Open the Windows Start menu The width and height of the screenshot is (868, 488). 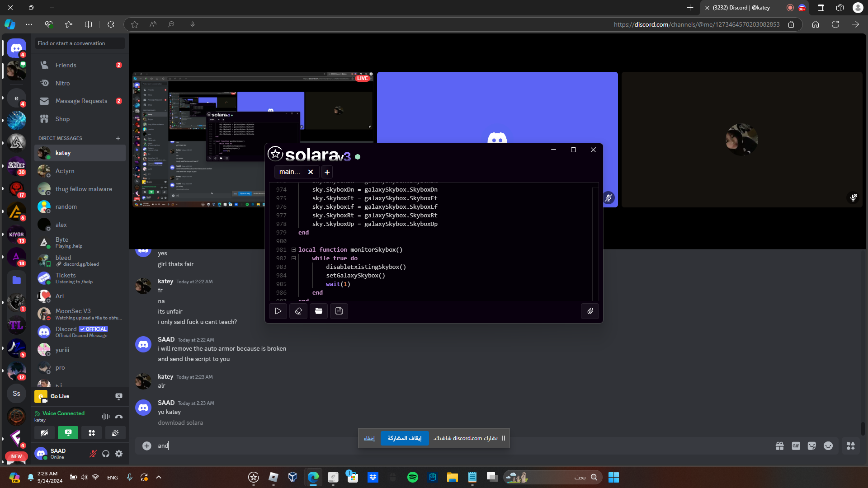pos(613,477)
